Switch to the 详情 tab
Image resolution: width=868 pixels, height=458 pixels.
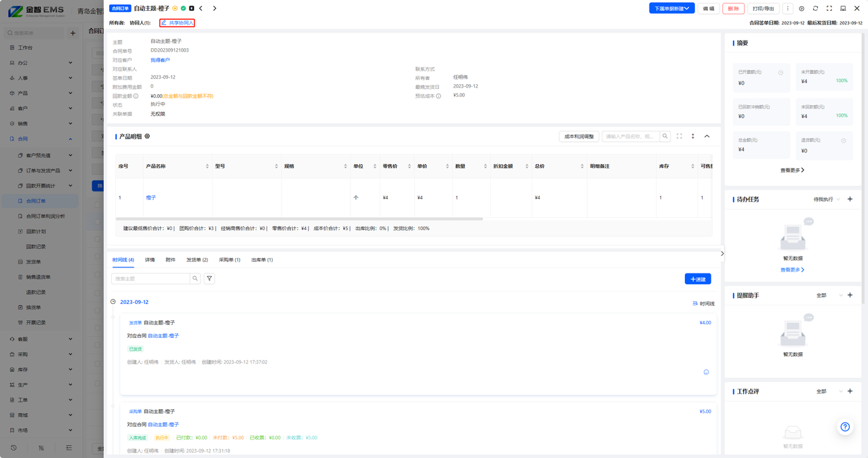point(150,260)
